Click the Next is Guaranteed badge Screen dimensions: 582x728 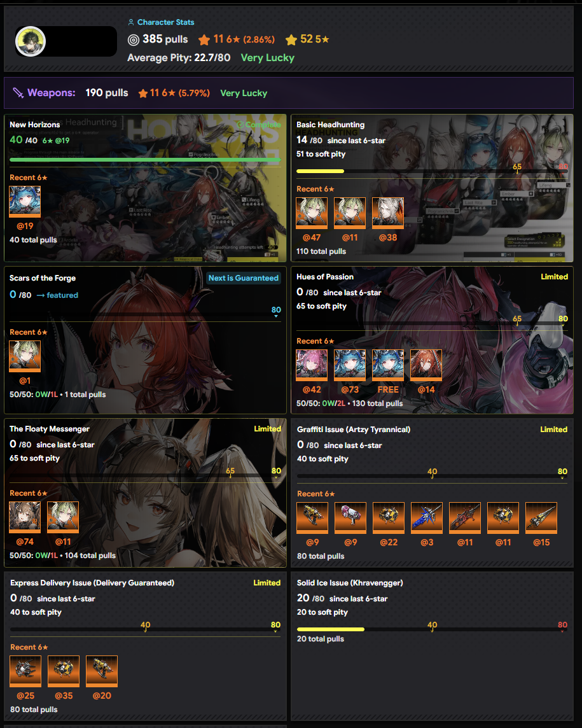[244, 278]
